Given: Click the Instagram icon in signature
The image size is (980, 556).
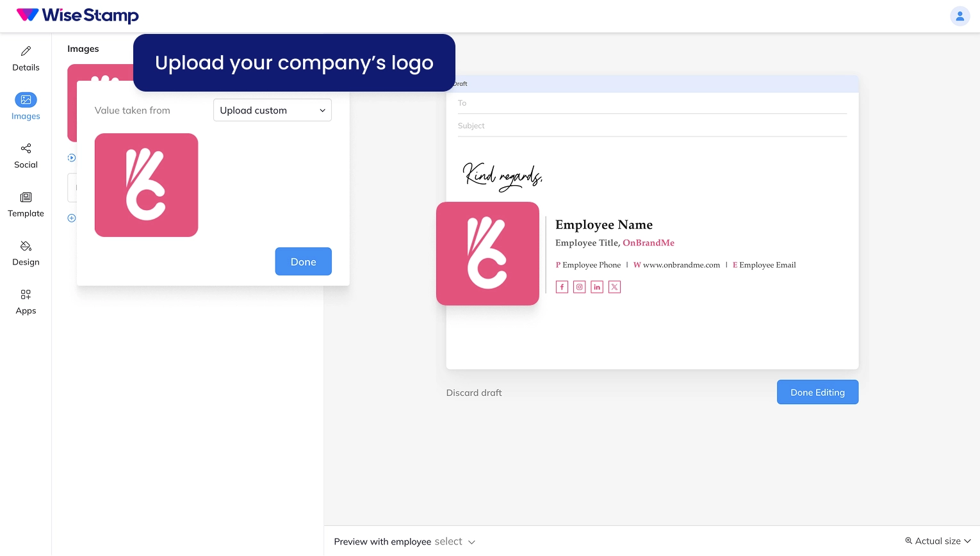Looking at the screenshot, I should click(x=579, y=287).
